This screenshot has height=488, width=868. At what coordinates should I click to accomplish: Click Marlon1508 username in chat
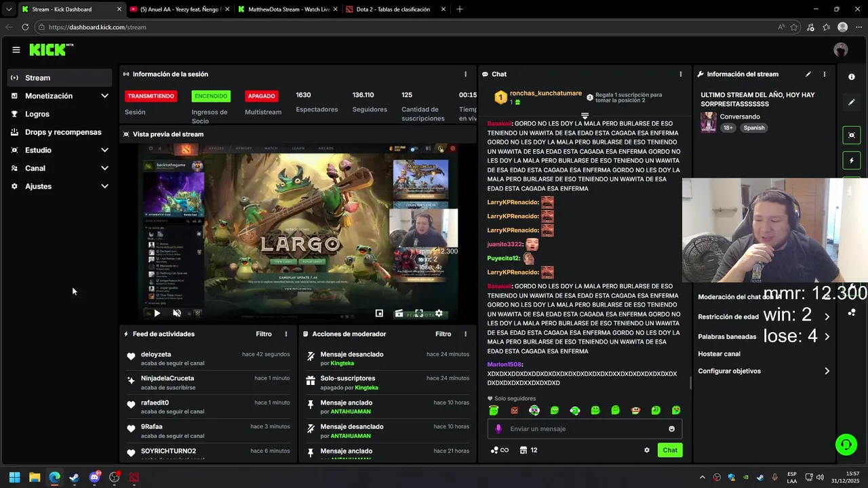click(505, 365)
